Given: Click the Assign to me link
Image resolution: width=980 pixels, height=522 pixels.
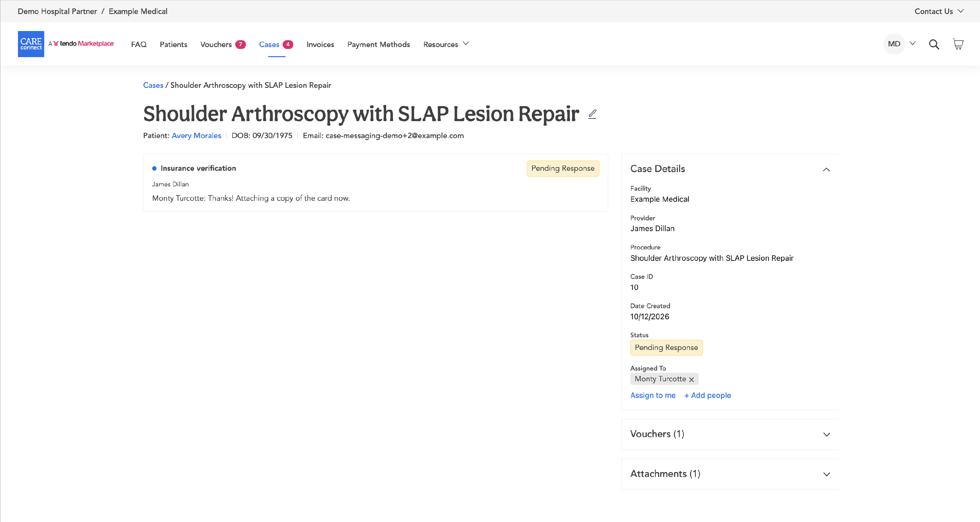Looking at the screenshot, I should coord(653,395).
